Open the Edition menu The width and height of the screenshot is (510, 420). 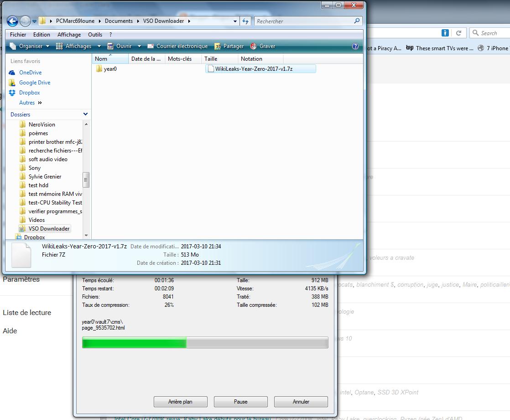point(42,35)
